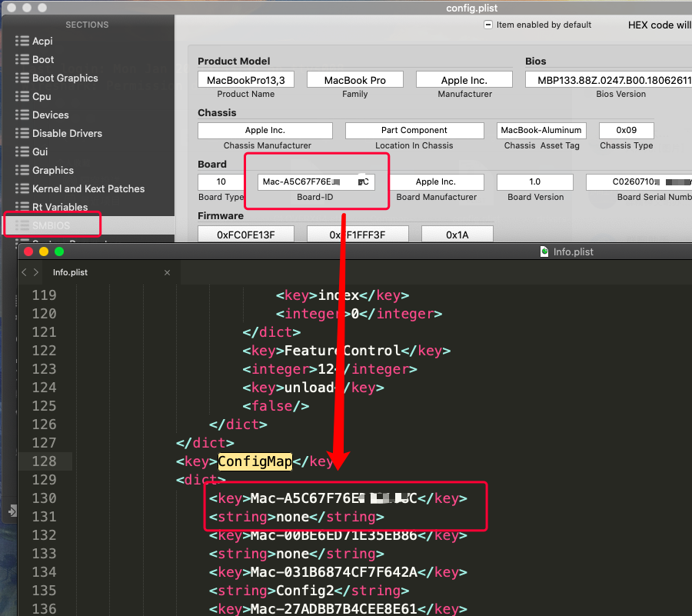The width and height of the screenshot is (692, 616).
Task: Select the Gui section
Action: (40, 152)
